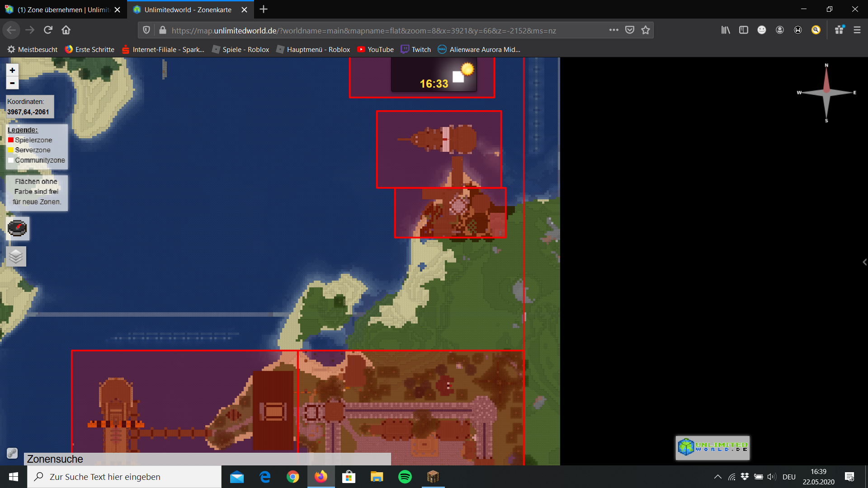
Task: Open the Firefox home page
Action: click(66, 30)
